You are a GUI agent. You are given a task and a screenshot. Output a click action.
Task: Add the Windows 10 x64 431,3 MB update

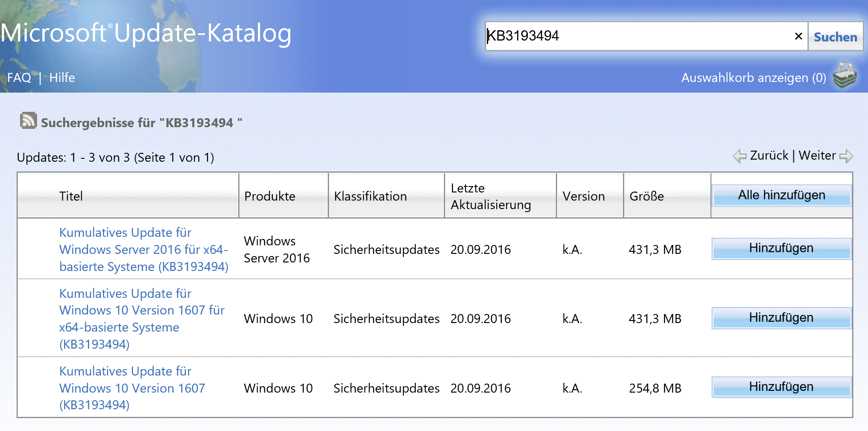781,318
